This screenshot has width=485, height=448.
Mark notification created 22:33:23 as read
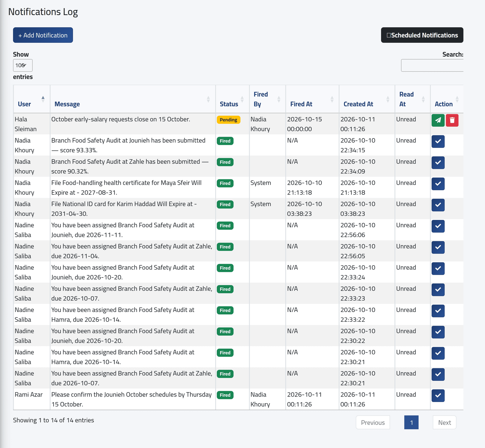coord(438,290)
